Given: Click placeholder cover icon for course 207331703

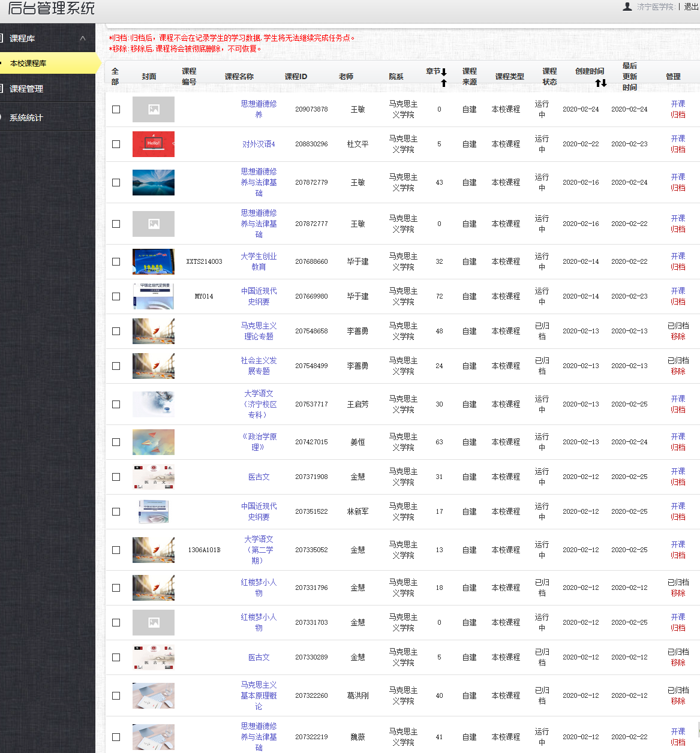Looking at the screenshot, I should pyautogui.click(x=154, y=622).
